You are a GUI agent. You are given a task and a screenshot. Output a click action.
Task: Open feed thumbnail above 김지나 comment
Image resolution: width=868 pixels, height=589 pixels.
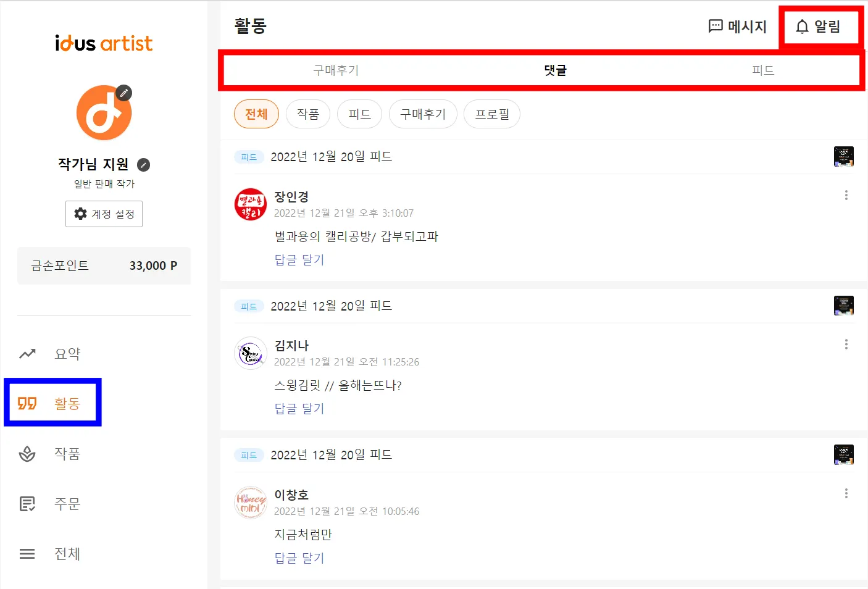pyautogui.click(x=844, y=306)
